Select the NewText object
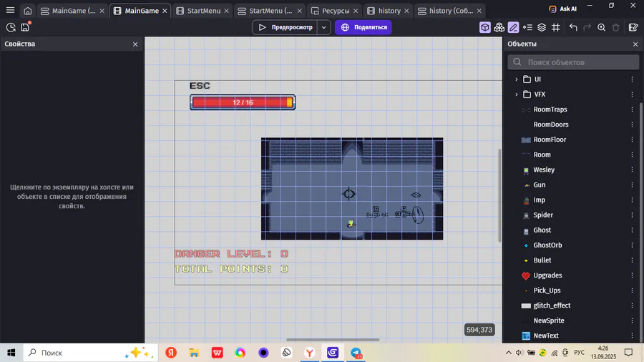This screenshot has width=644, height=362. (x=546, y=336)
